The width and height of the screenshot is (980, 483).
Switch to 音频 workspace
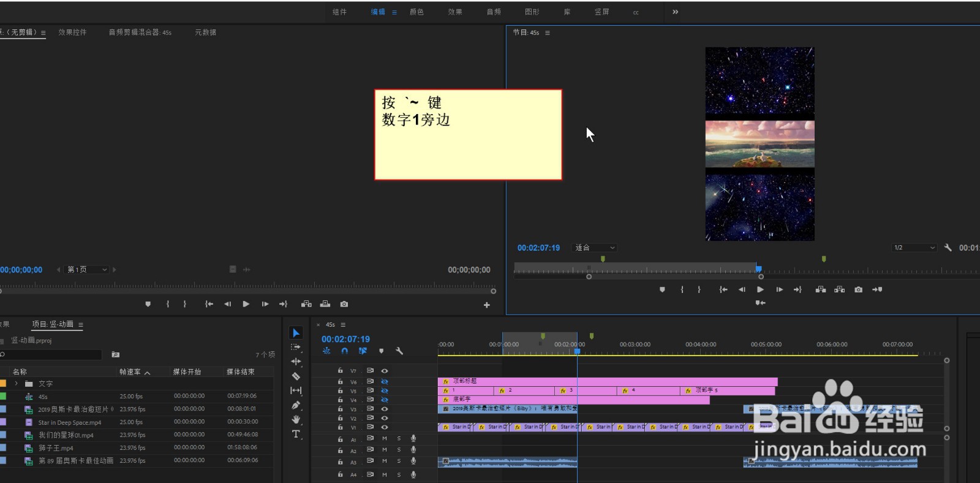point(494,12)
